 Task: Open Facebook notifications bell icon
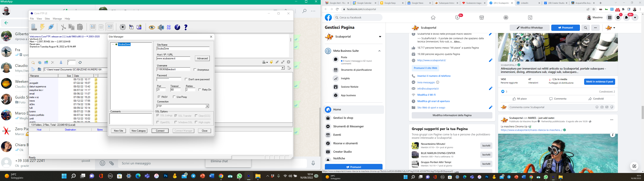point(627,17)
